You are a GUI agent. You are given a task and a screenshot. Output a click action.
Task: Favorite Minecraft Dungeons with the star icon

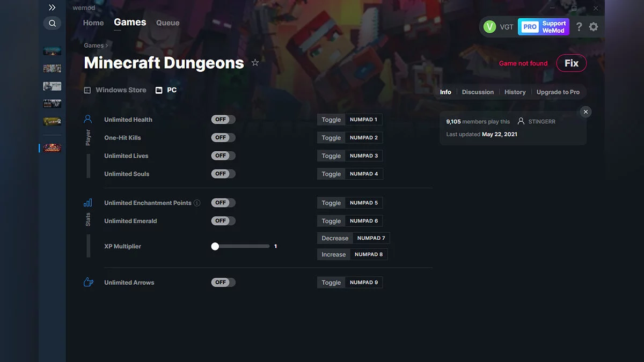(x=255, y=63)
